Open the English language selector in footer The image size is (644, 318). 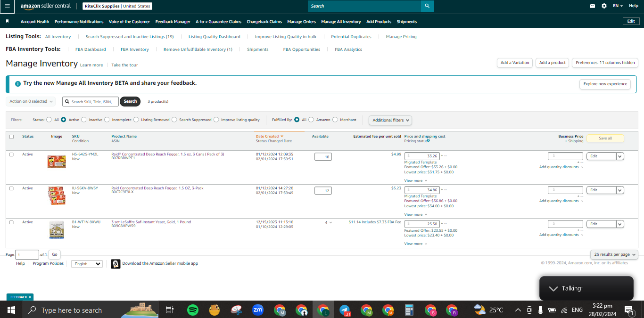pos(87,264)
